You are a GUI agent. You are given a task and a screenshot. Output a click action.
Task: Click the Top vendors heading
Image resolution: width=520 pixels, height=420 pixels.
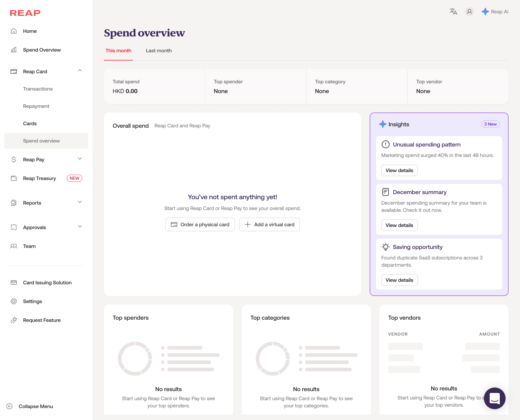(404, 318)
